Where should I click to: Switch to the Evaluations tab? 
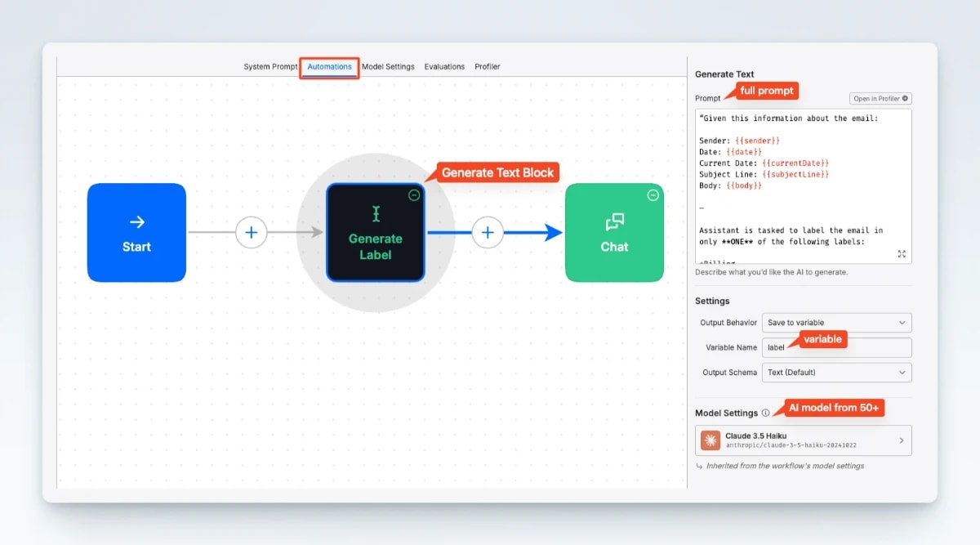point(444,66)
